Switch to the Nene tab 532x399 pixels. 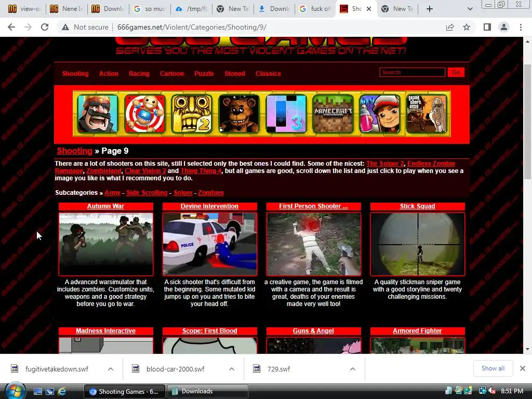(66, 9)
